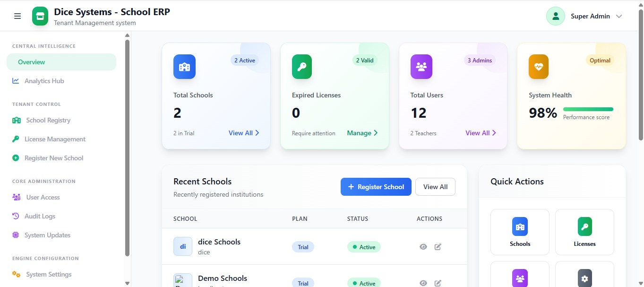Open the Analytics Hub sidebar icon

point(16,81)
